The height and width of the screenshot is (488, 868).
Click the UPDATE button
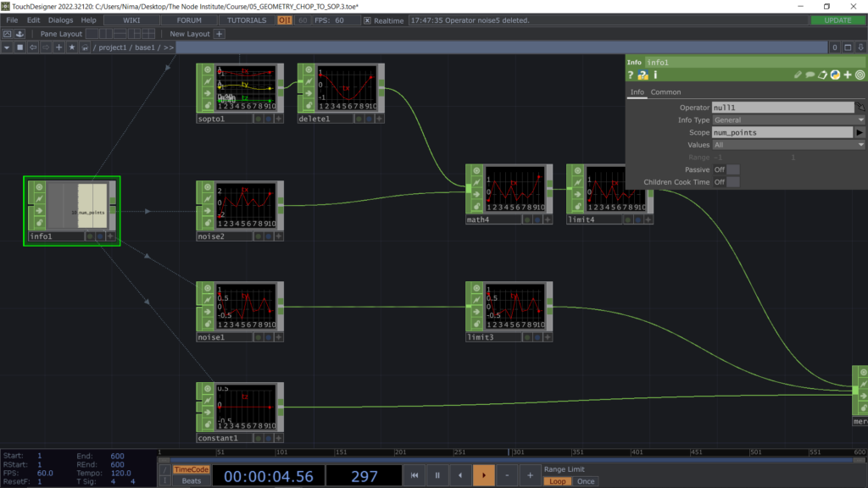[837, 20]
